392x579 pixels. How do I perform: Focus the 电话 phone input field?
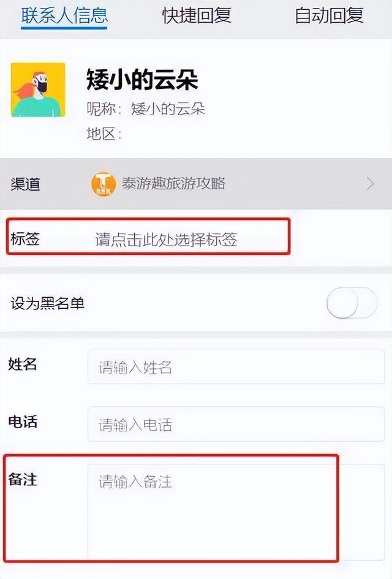click(x=236, y=424)
